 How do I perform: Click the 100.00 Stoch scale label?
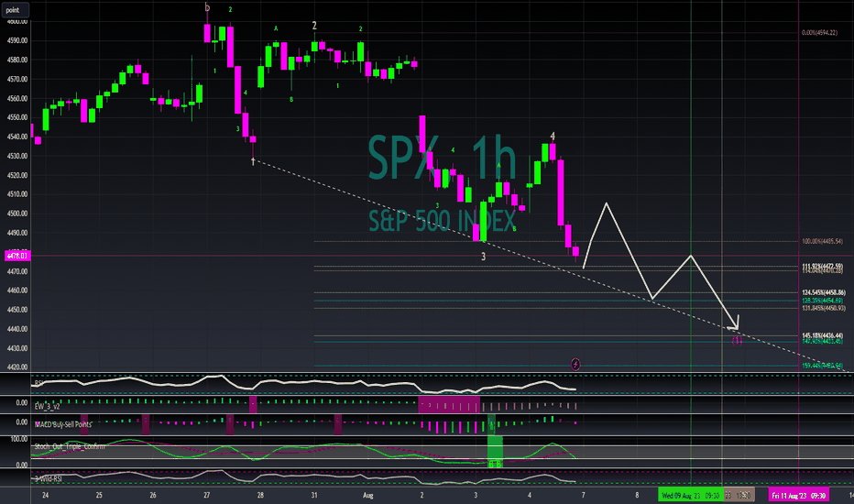click(19, 439)
